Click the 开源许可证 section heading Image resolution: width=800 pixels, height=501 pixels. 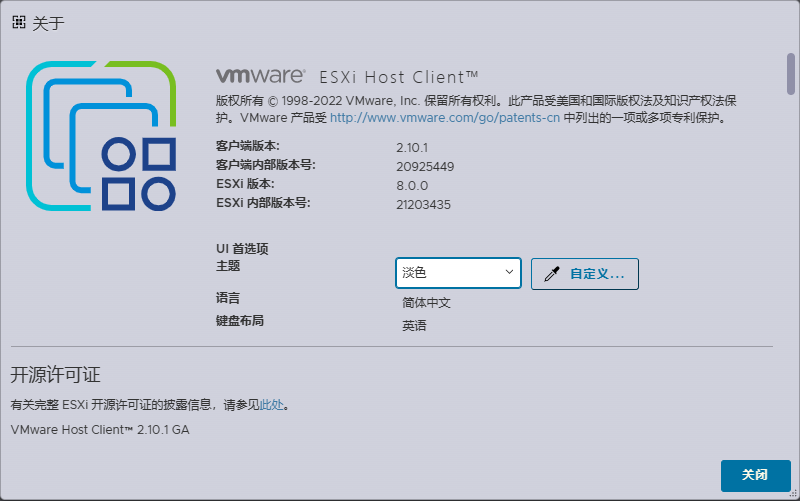pyautogui.click(x=56, y=375)
